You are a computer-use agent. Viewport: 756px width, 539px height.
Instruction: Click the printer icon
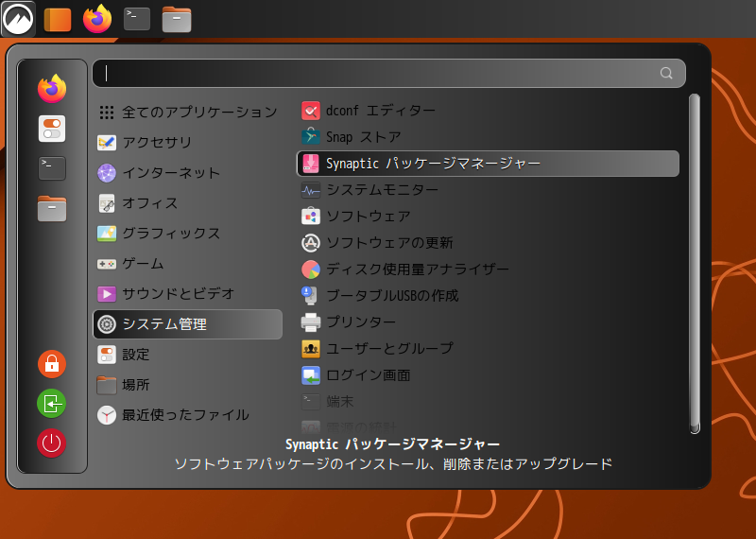(311, 322)
